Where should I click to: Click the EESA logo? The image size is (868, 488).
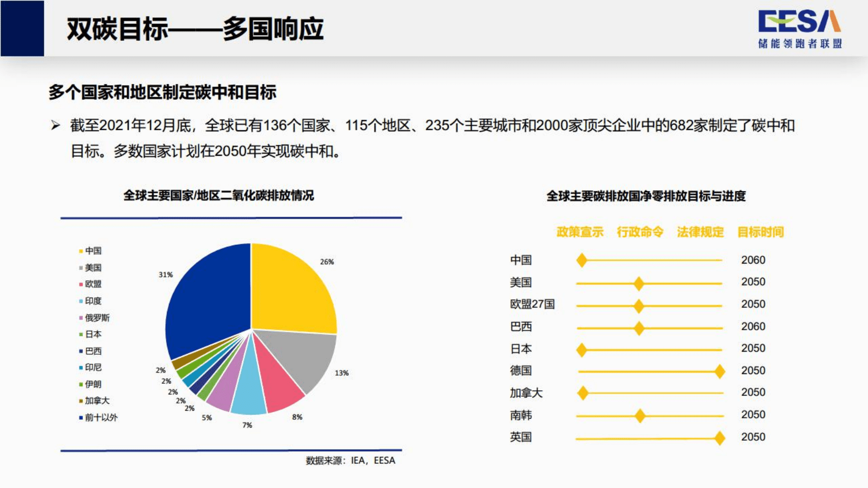pyautogui.click(x=799, y=28)
